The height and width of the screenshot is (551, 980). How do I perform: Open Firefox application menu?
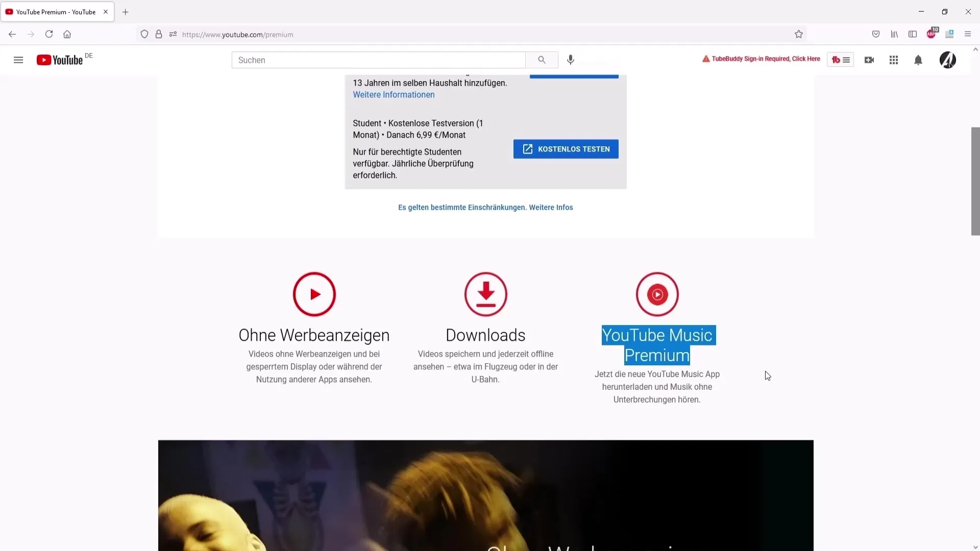pos(968,34)
